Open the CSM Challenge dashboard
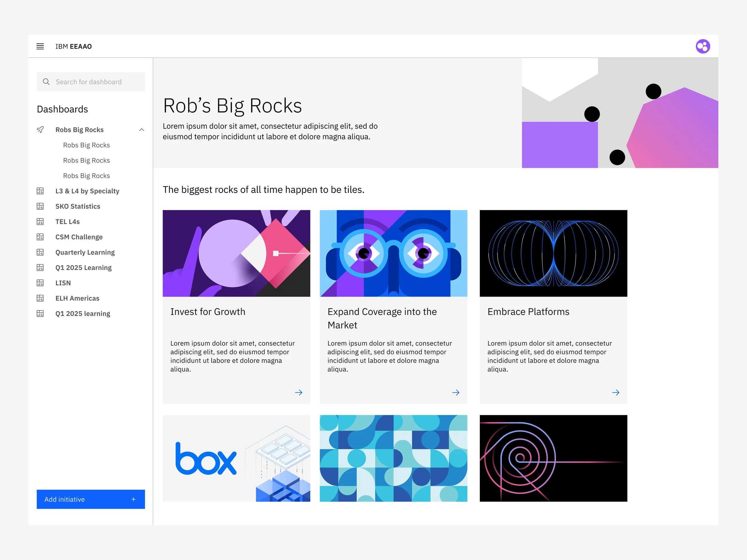 [x=79, y=237]
